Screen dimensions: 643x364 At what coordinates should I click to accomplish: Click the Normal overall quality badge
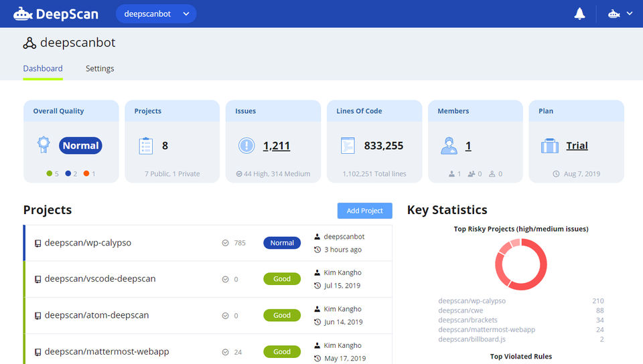point(80,145)
